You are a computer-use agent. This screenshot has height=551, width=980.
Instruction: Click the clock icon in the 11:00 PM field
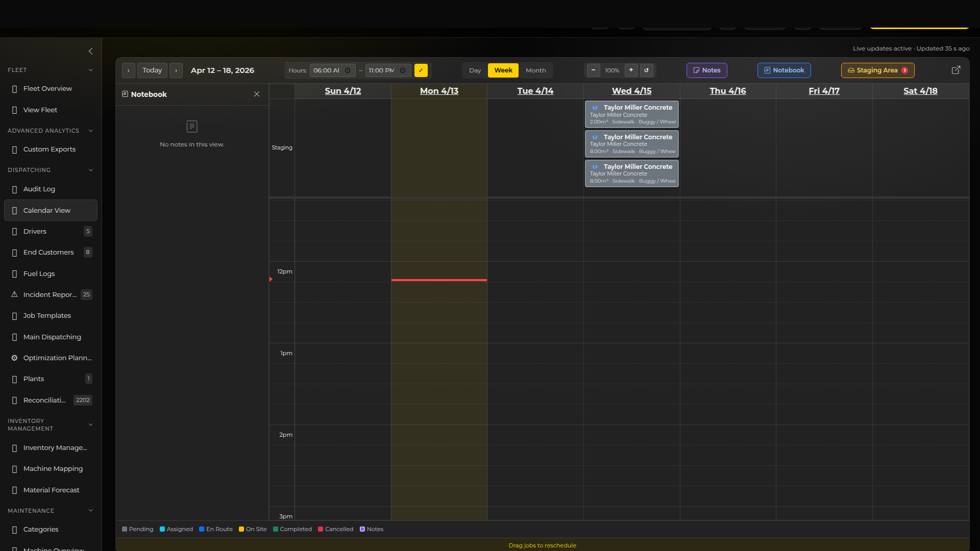[403, 70]
